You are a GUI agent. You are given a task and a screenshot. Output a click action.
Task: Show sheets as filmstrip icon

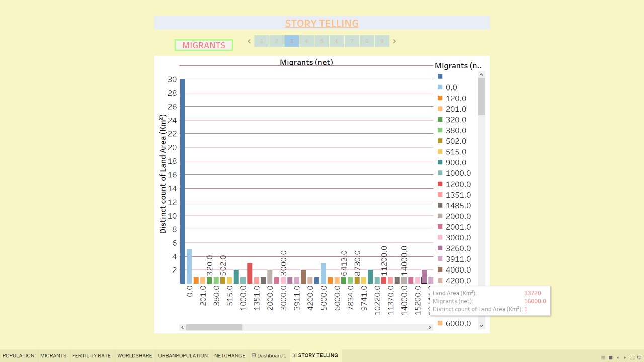click(603, 358)
